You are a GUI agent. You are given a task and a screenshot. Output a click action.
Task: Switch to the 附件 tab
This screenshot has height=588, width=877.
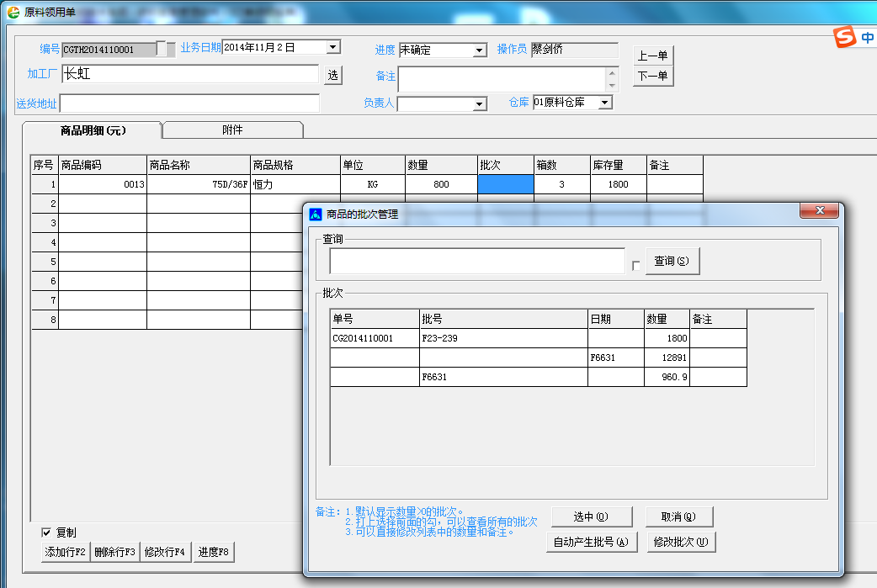(232, 130)
